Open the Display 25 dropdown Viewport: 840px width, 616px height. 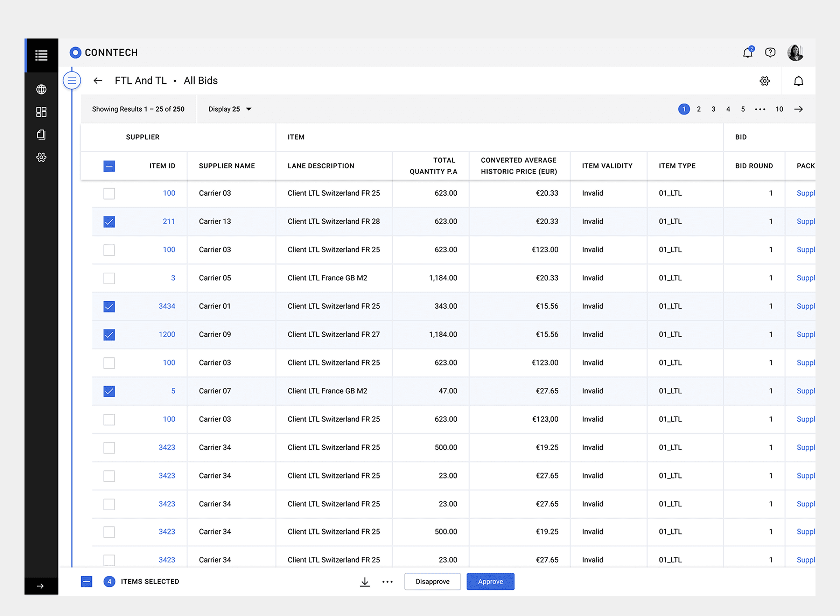(230, 109)
